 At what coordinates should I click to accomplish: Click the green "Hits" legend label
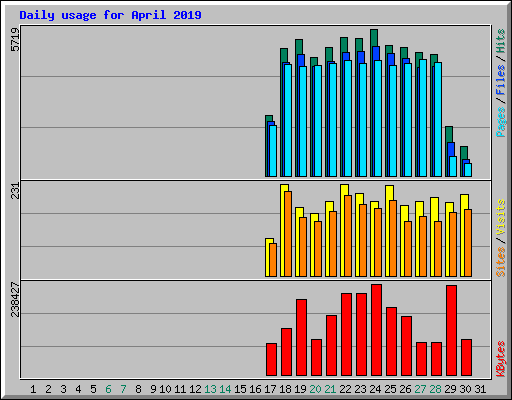tap(500, 41)
